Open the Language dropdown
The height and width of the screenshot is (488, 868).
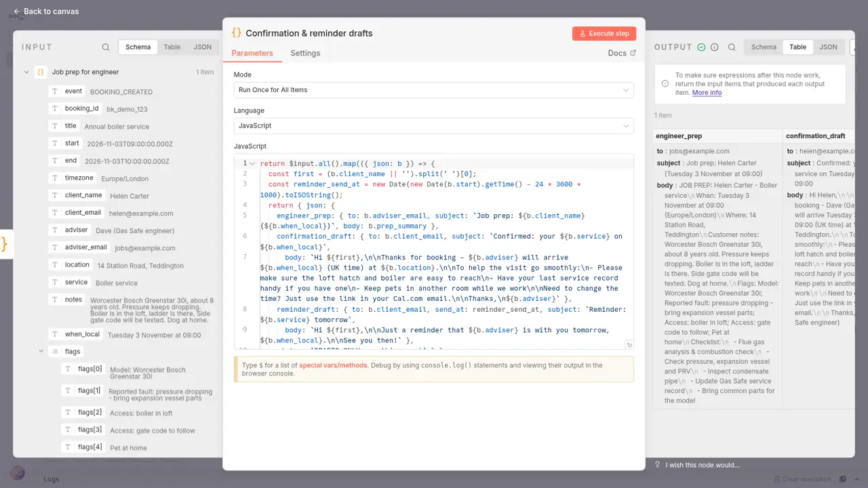tap(434, 125)
